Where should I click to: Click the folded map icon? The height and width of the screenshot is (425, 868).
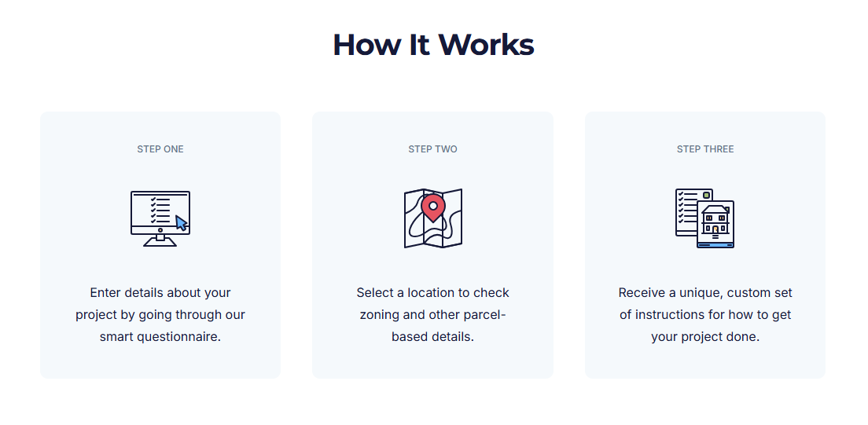click(432, 218)
